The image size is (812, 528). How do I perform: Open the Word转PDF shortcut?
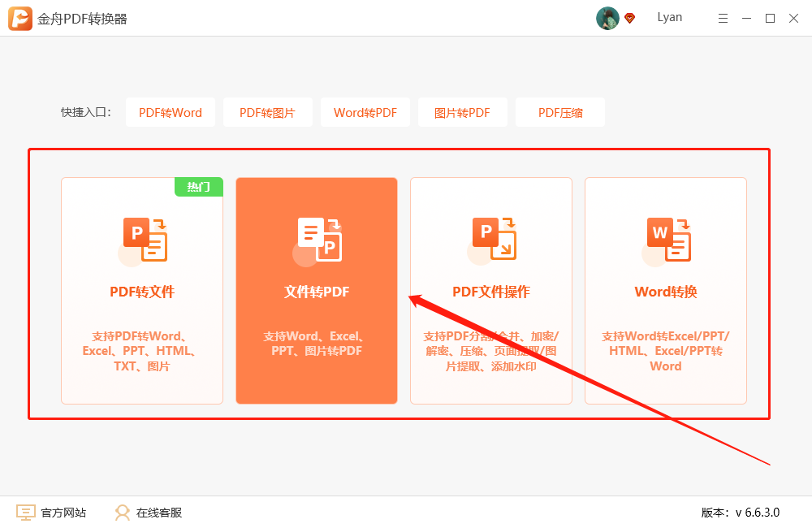click(365, 112)
